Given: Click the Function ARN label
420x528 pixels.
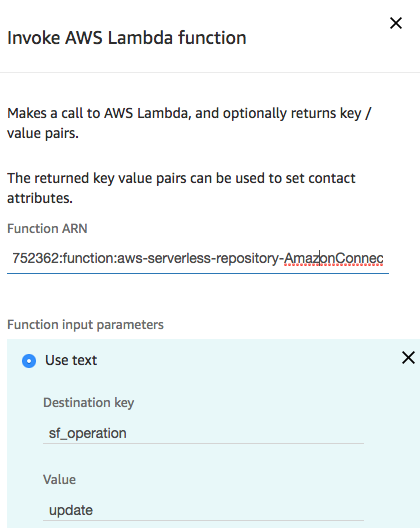Looking at the screenshot, I should click(x=47, y=229).
